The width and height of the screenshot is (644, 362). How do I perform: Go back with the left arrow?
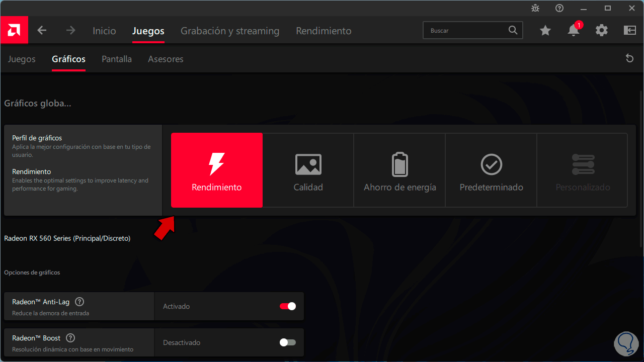coord(42,31)
